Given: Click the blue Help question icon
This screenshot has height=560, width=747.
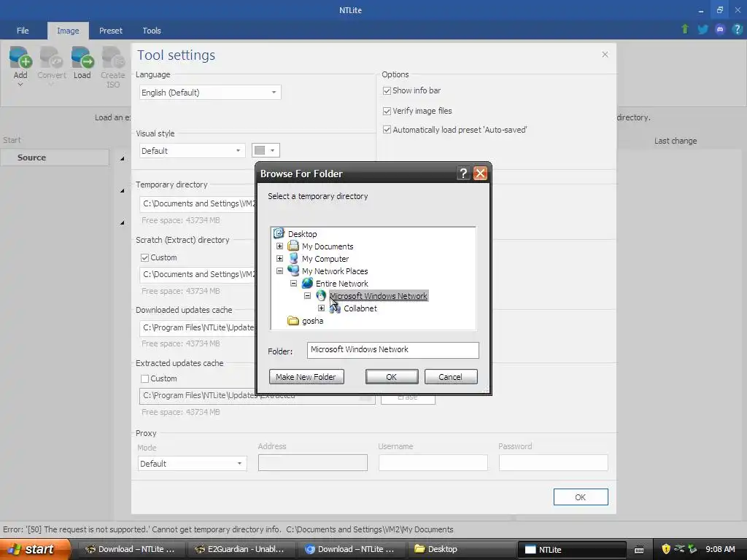Looking at the screenshot, I should [737, 29].
